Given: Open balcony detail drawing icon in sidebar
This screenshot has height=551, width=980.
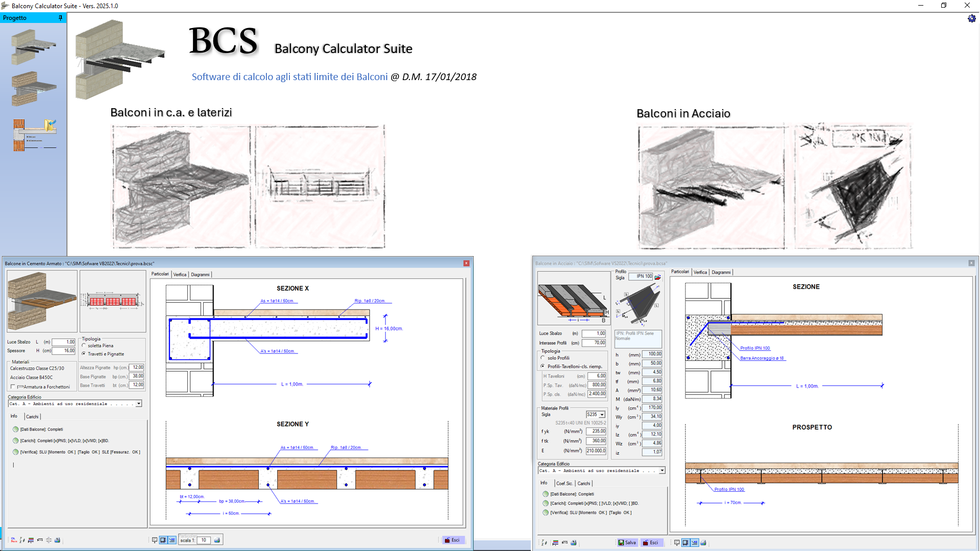Looking at the screenshot, I should coord(35,135).
